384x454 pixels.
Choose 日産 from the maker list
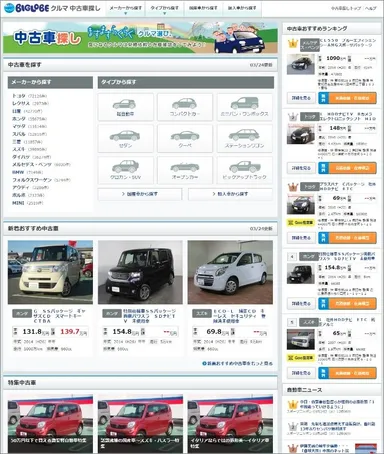[16, 111]
